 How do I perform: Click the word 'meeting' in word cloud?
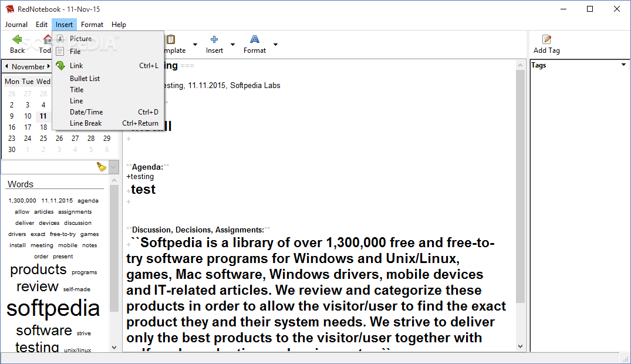[x=42, y=245]
